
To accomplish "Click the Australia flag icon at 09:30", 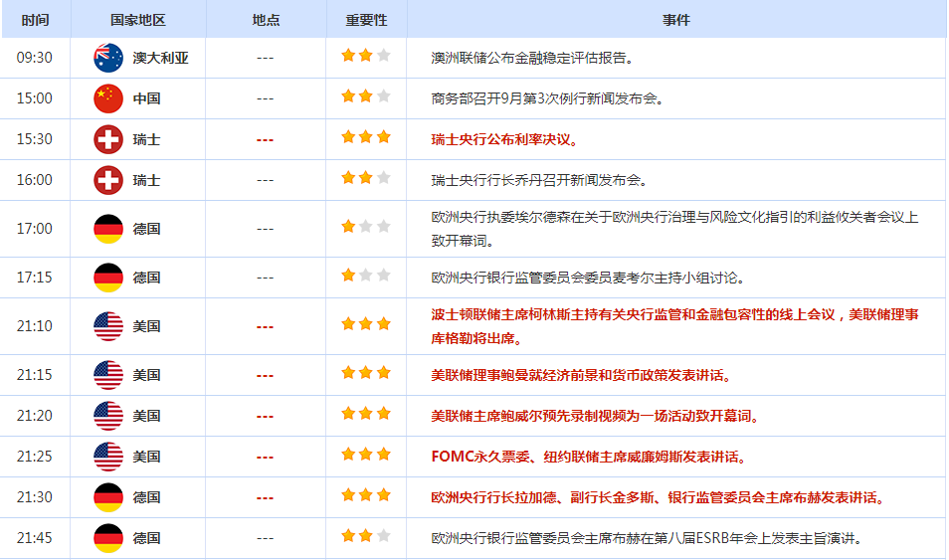I will pos(108,58).
